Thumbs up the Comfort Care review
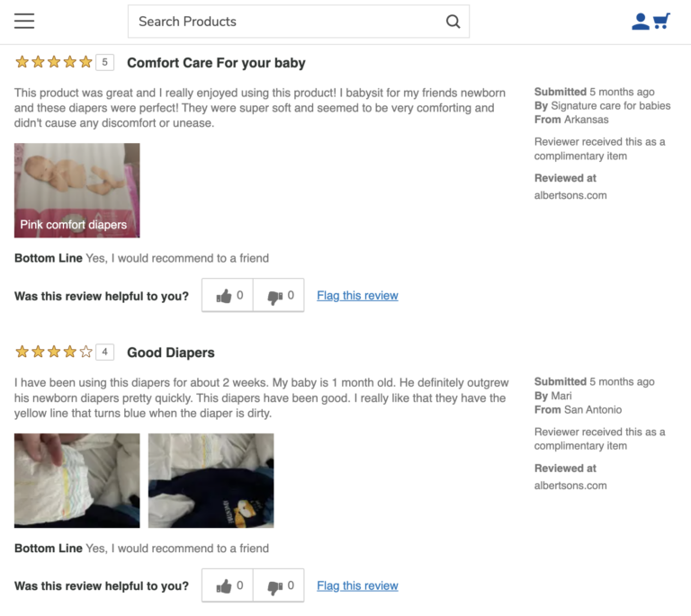The height and width of the screenshot is (616, 691). (228, 296)
